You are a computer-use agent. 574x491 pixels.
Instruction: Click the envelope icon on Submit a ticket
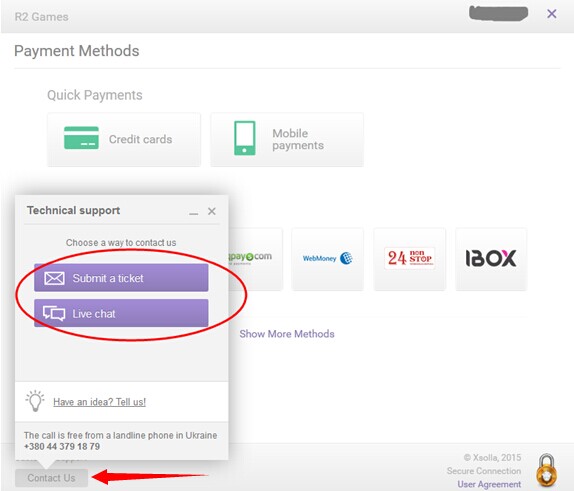(54, 278)
